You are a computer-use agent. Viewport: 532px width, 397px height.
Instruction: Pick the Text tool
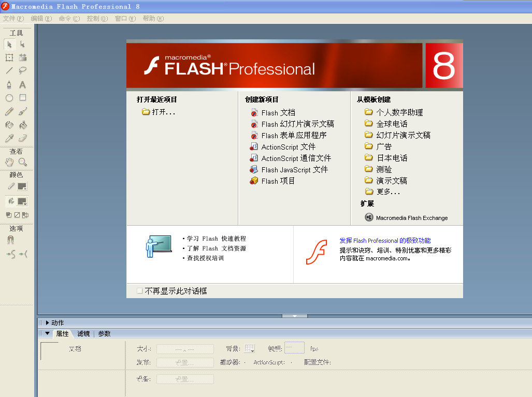click(x=23, y=84)
